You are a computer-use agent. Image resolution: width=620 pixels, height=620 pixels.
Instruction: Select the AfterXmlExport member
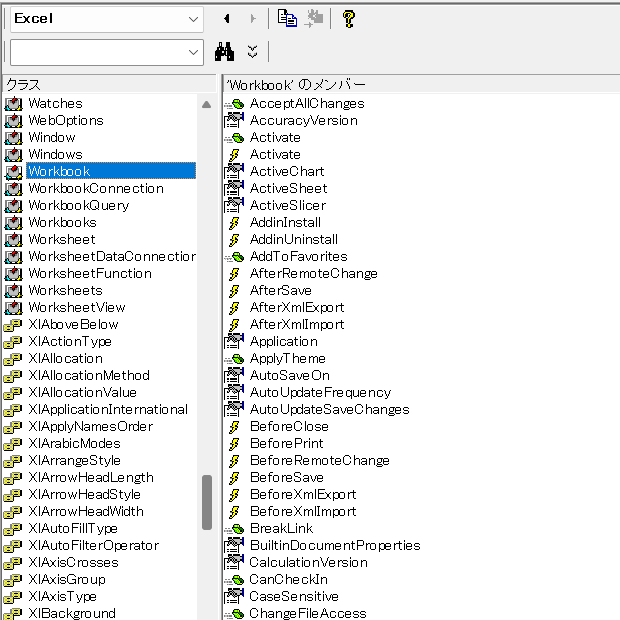(297, 308)
